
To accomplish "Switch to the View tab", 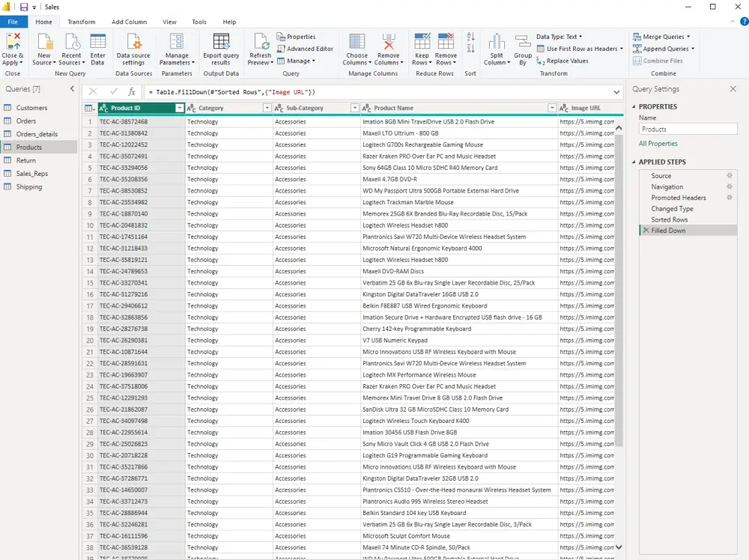I will 169,22.
